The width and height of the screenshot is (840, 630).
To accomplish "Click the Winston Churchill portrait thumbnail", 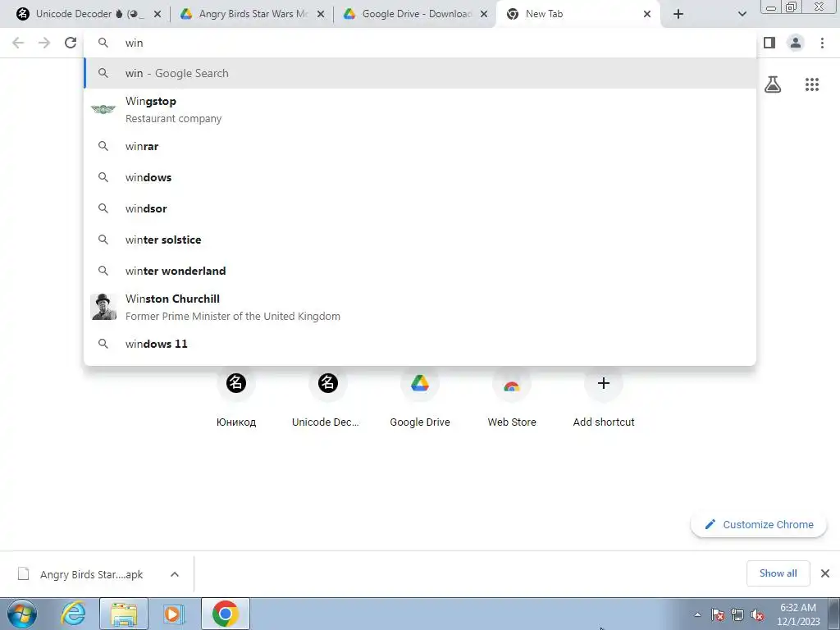I will [x=103, y=307].
